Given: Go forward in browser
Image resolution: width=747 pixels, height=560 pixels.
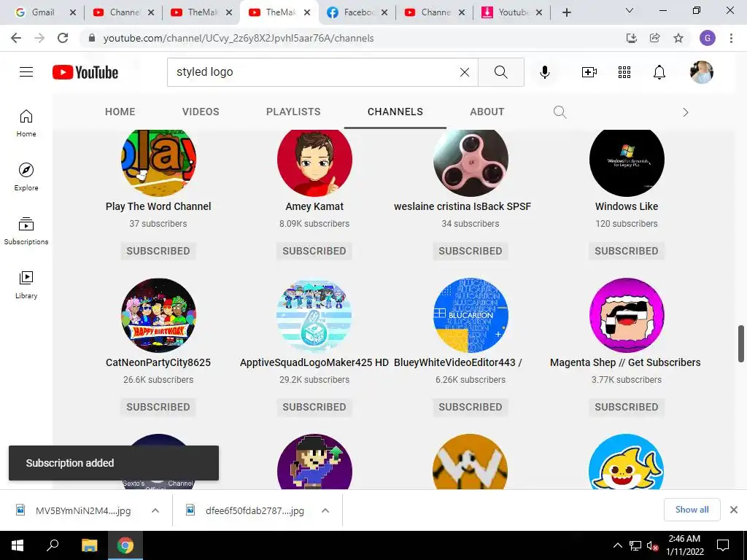Looking at the screenshot, I should pos(39,38).
